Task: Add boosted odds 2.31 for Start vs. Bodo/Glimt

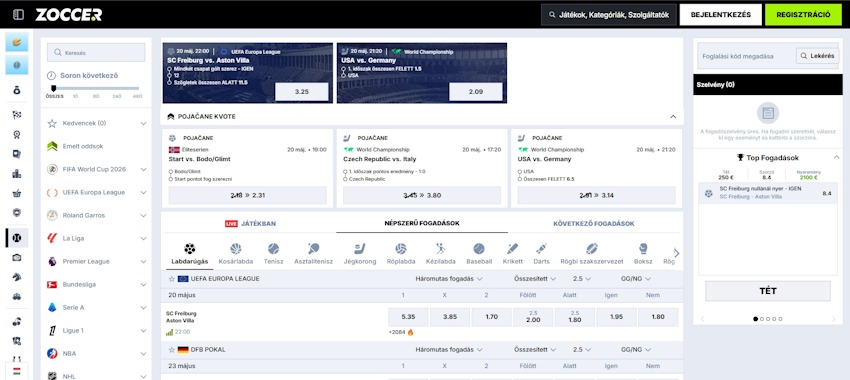Action: click(x=248, y=195)
